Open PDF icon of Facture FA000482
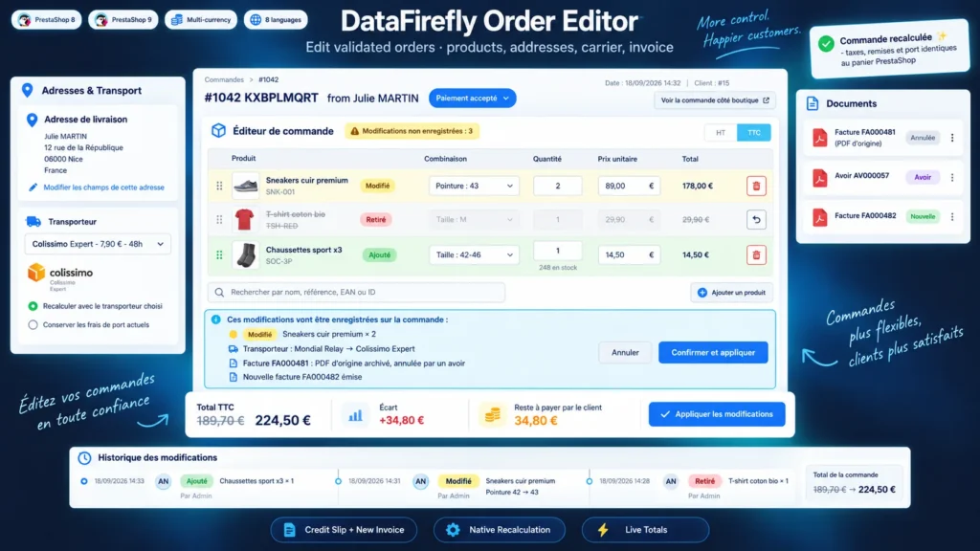 click(819, 217)
